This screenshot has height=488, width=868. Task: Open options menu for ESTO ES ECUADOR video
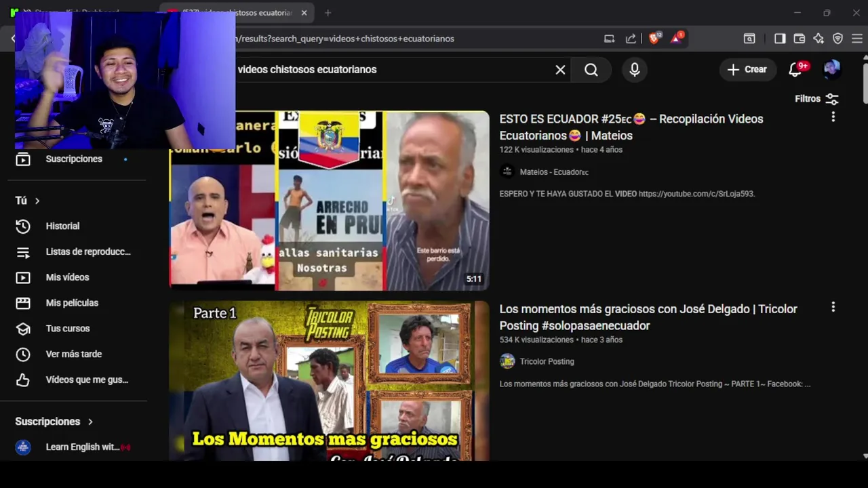[x=833, y=117]
